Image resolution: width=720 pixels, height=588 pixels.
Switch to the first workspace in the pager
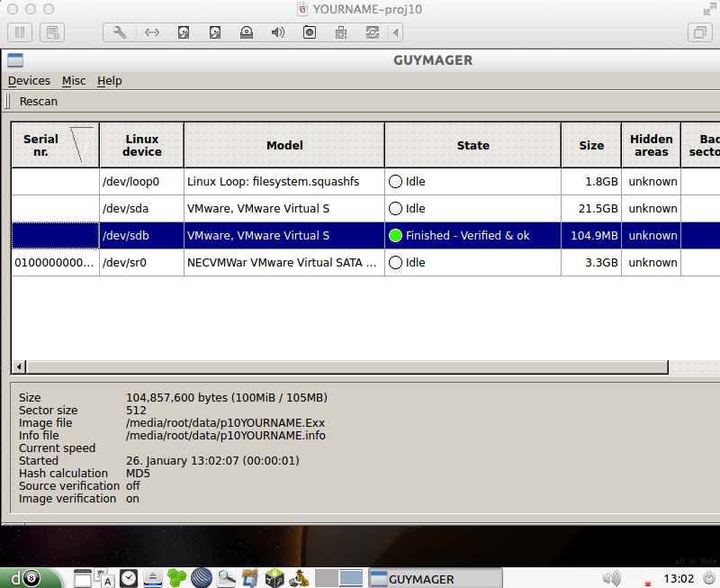pos(327,578)
